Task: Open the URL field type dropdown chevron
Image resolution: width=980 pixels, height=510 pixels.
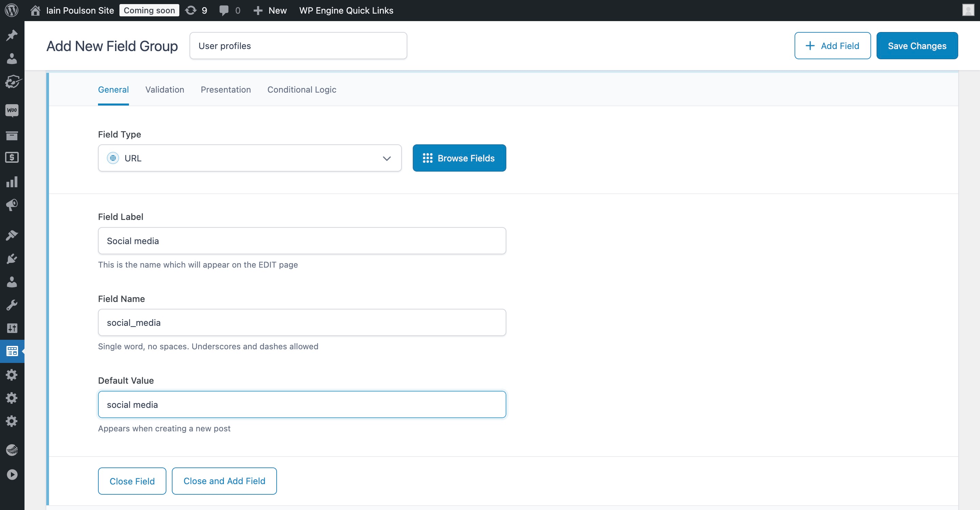Action: [x=386, y=158]
